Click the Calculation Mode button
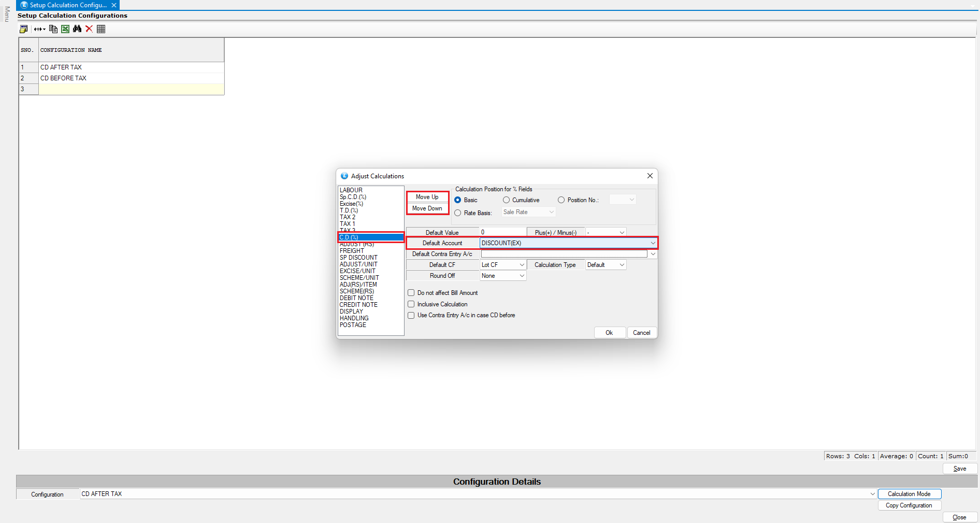Image resolution: width=980 pixels, height=523 pixels. point(909,494)
